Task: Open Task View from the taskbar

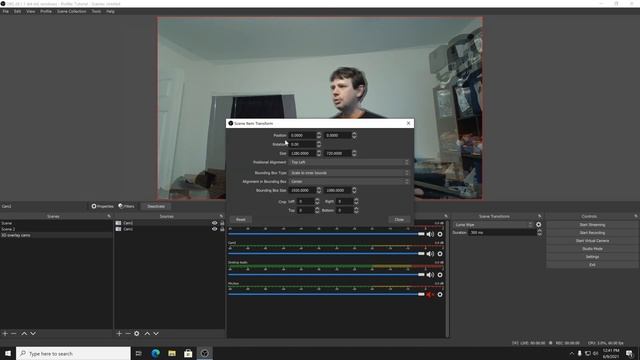Action: pyautogui.click(x=138, y=353)
